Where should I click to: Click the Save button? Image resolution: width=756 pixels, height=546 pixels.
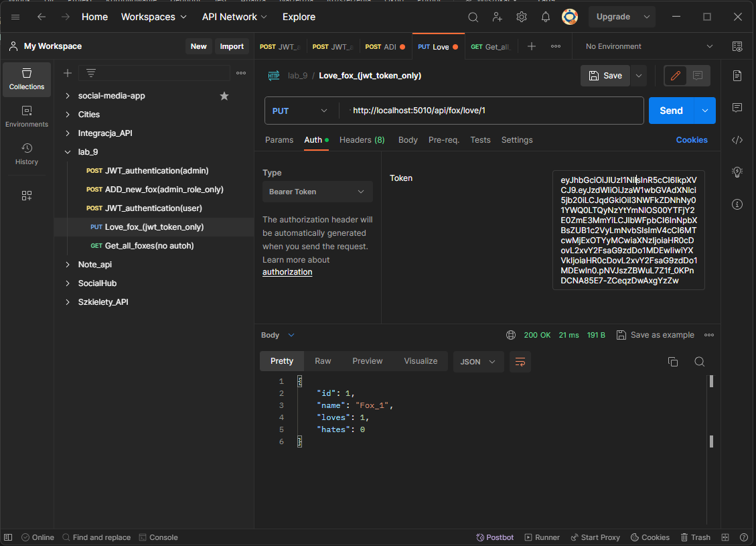pyautogui.click(x=605, y=76)
